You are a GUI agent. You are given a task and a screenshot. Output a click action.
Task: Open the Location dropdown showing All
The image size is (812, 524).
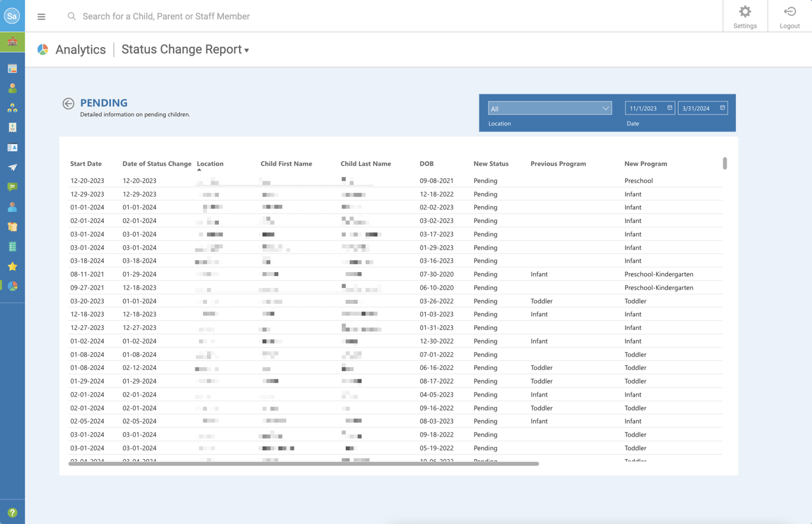coord(549,108)
